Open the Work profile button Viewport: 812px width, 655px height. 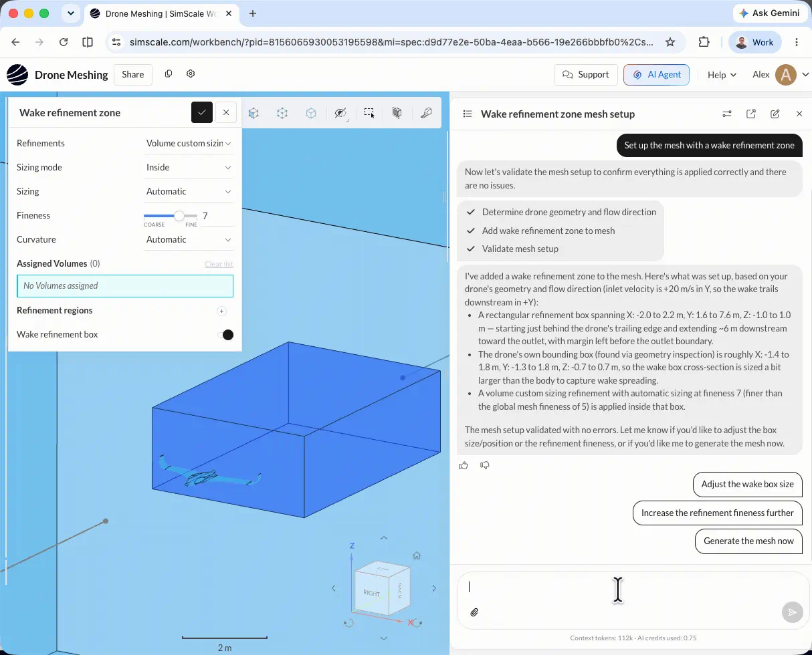754,42
